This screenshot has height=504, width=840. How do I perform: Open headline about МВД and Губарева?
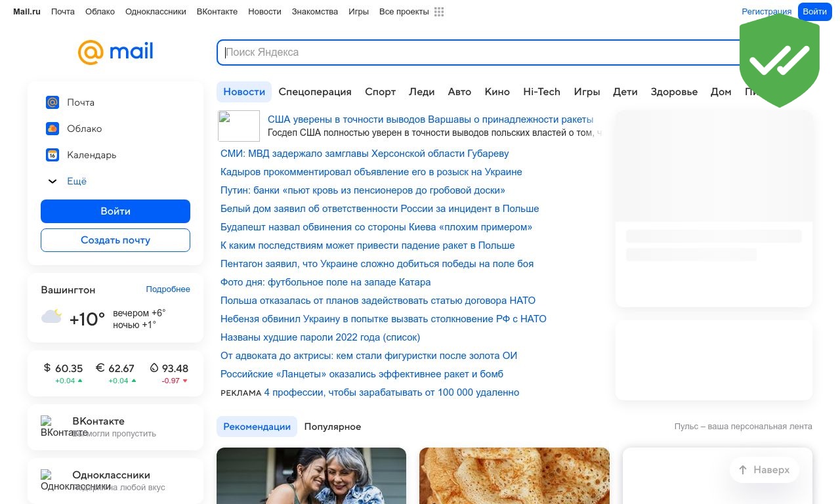365,154
